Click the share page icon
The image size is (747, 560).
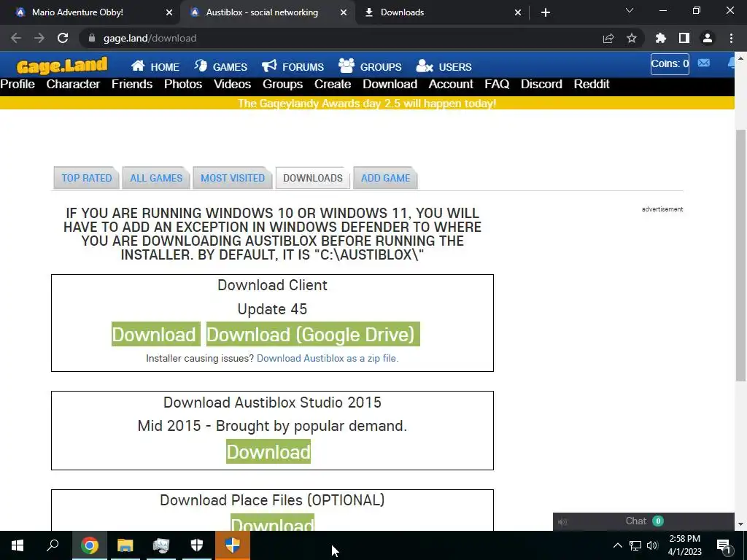coord(608,38)
